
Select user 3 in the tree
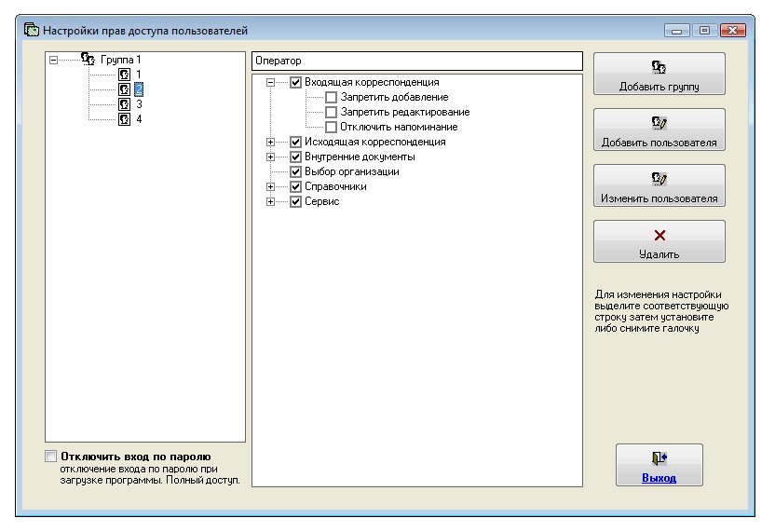139,104
